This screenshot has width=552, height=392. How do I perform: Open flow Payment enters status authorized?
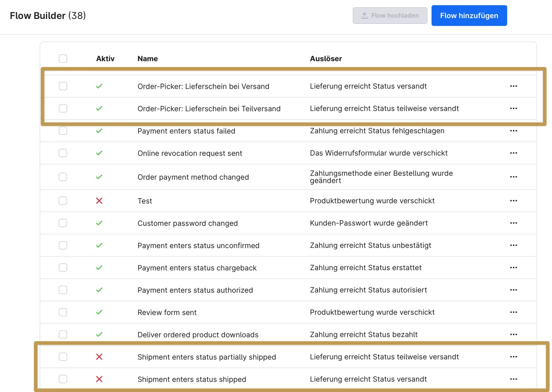point(195,290)
